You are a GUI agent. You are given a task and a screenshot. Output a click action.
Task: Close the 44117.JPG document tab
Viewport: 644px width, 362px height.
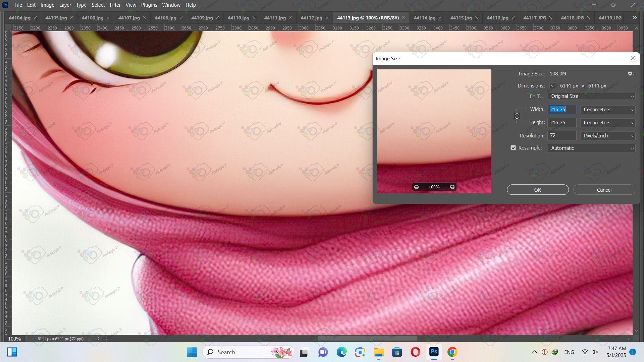pos(551,18)
